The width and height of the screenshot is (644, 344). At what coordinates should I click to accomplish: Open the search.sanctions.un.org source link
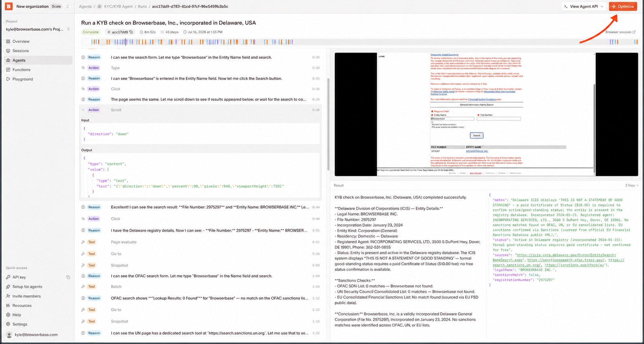click(x=559, y=263)
